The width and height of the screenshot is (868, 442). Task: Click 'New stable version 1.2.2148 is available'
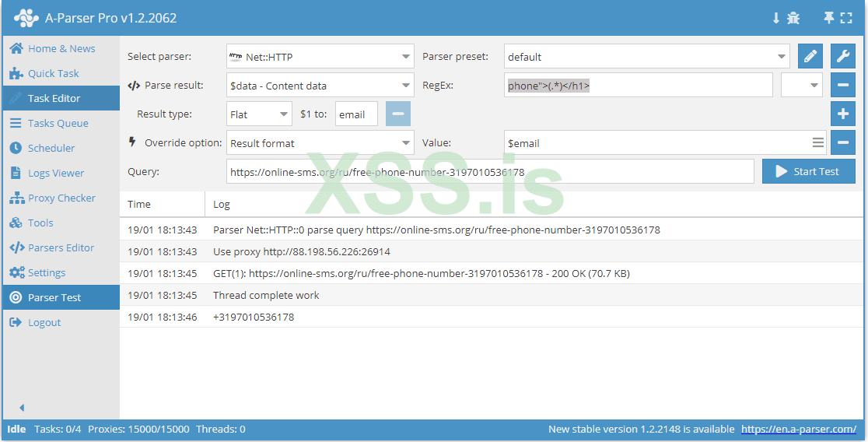641,430
